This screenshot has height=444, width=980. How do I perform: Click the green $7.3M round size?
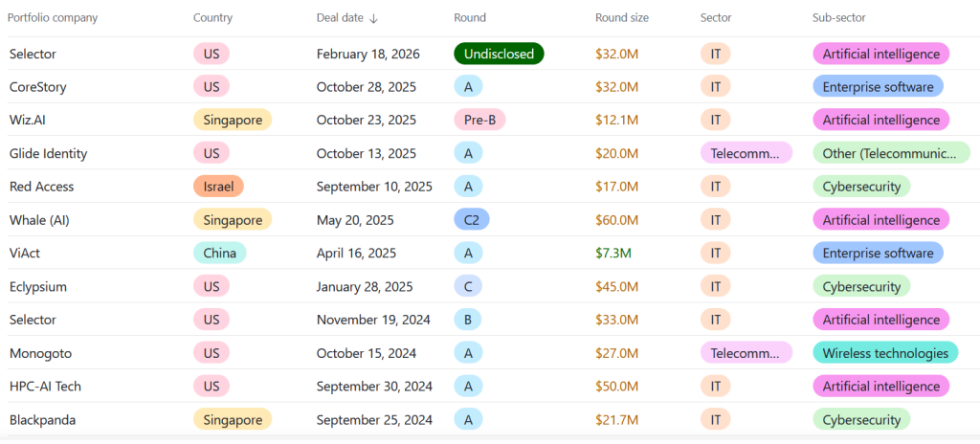click(x=613, y=254)
